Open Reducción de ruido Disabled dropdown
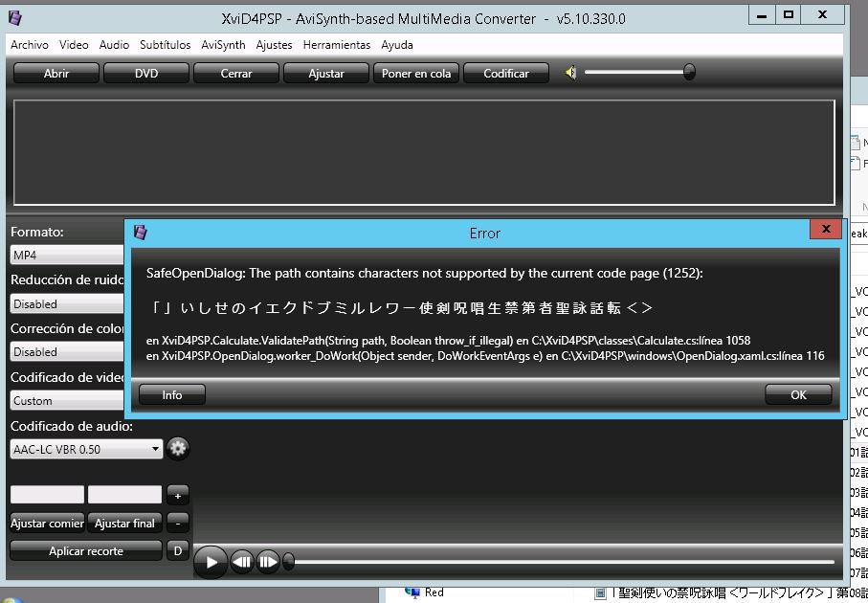Image resolution: width=868 pixels, height=603 pixels. coord(67,304)
